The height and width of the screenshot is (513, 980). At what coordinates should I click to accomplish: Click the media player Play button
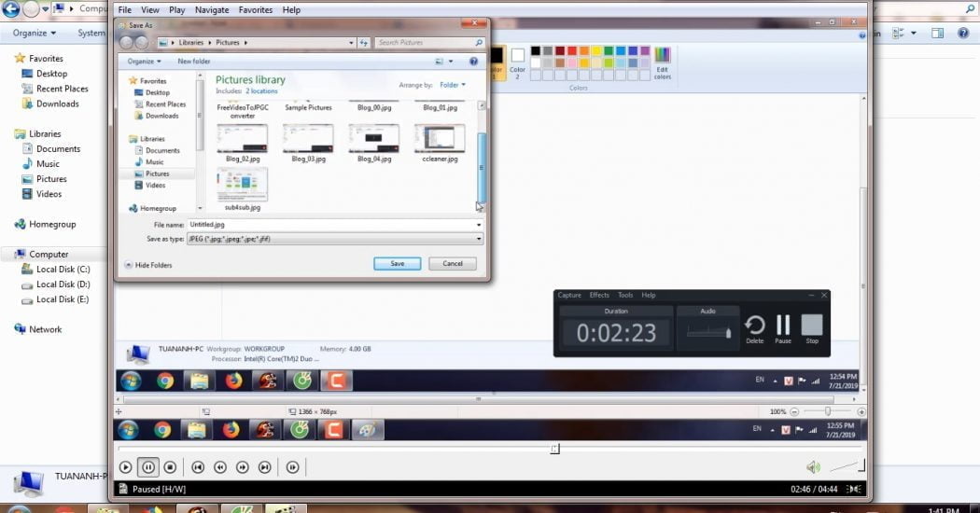[125, 466]
